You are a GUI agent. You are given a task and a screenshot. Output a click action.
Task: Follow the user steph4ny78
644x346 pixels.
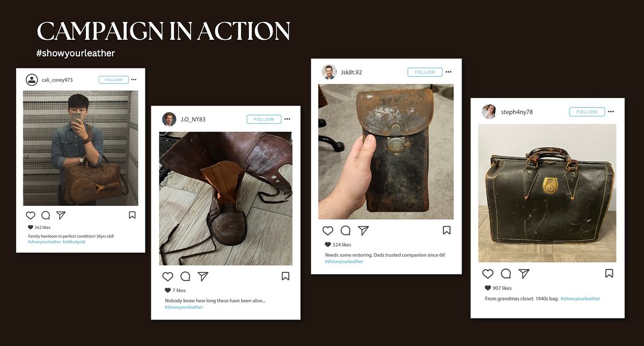tap(587, 112)
